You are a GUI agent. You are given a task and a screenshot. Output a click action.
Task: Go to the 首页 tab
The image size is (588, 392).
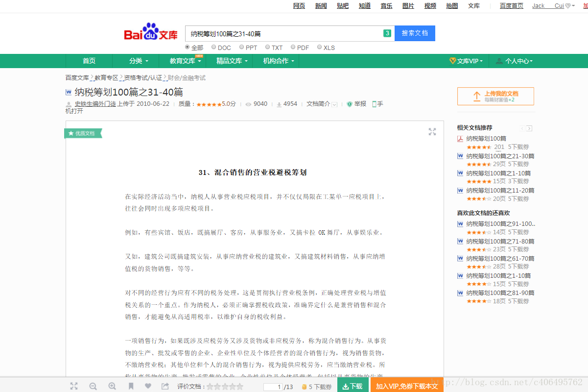tap(89, 61)
